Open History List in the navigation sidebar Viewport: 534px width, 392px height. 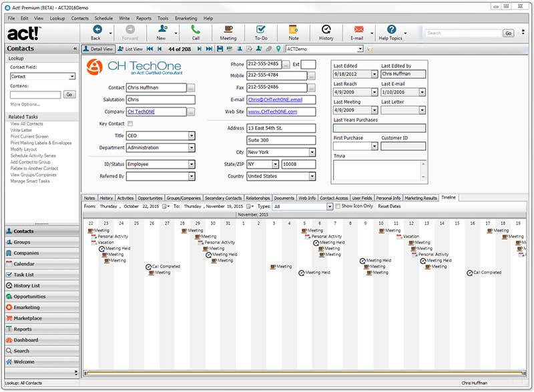pyautogui.click(x=42, y=285)
